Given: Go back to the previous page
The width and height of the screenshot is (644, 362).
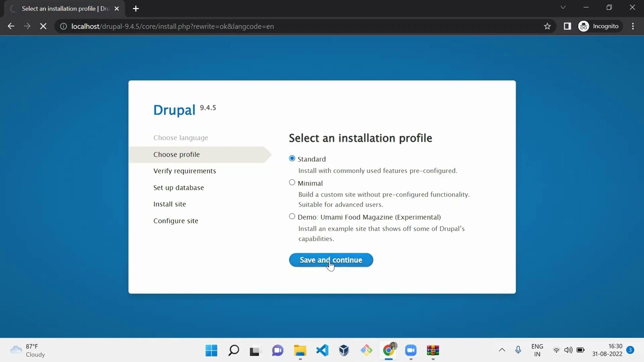Looking at the screenshot, I should tap(11, 26).
